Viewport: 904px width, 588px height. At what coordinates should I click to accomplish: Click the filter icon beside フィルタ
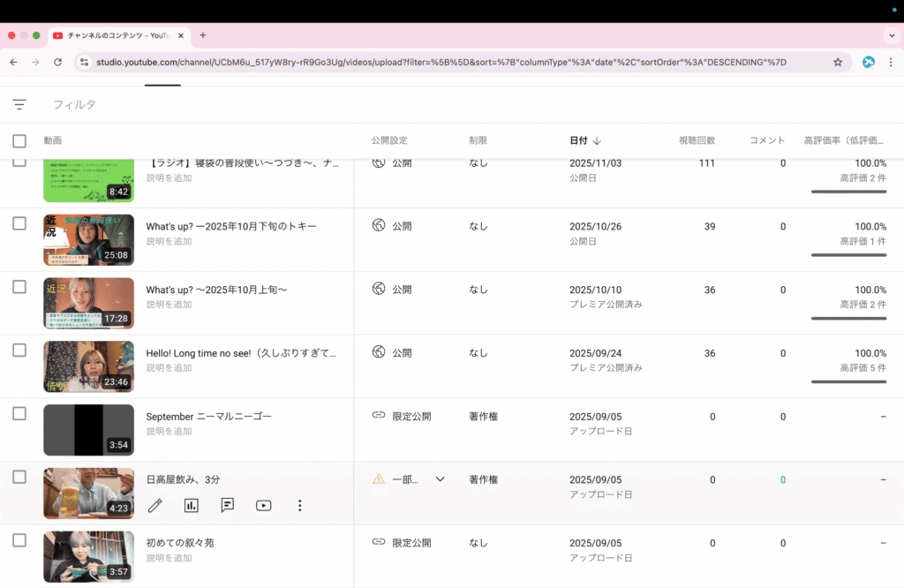pos(19,104)
